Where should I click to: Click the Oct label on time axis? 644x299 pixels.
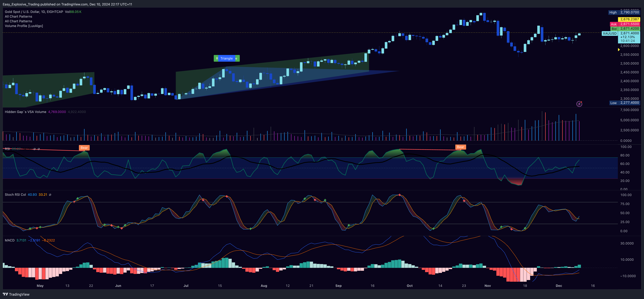coord(410,286)
